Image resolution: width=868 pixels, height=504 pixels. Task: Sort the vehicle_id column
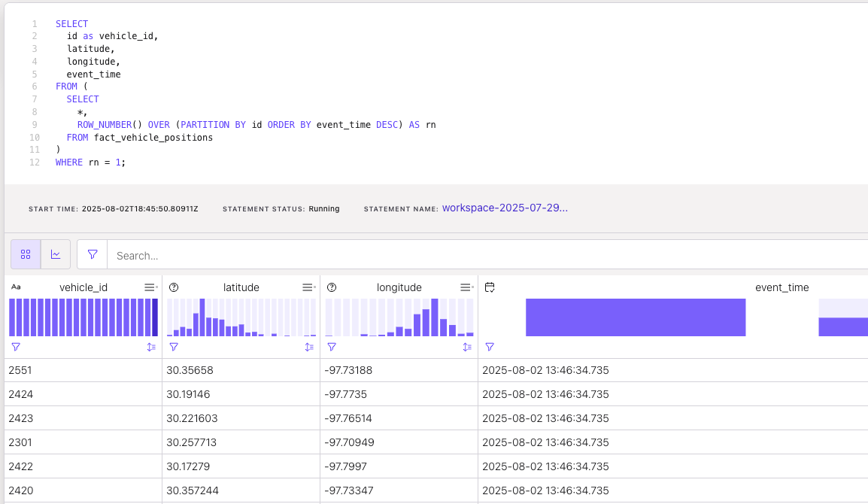pos(151,347)
